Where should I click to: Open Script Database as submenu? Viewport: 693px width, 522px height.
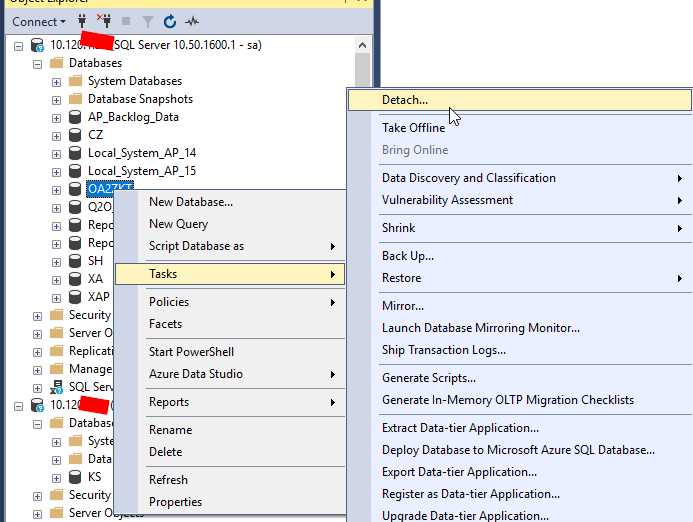[x=230, y=246]
